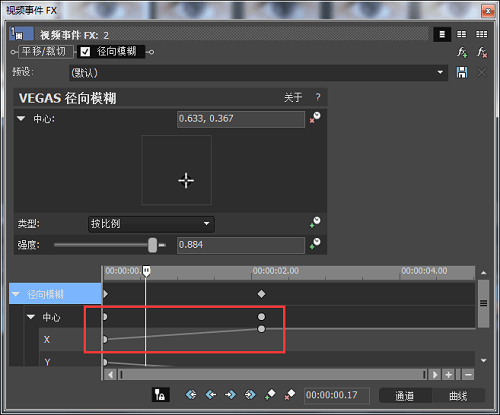Collapse the 中心 parameter section triangle
500x415 pixels.
coord(21,118)
